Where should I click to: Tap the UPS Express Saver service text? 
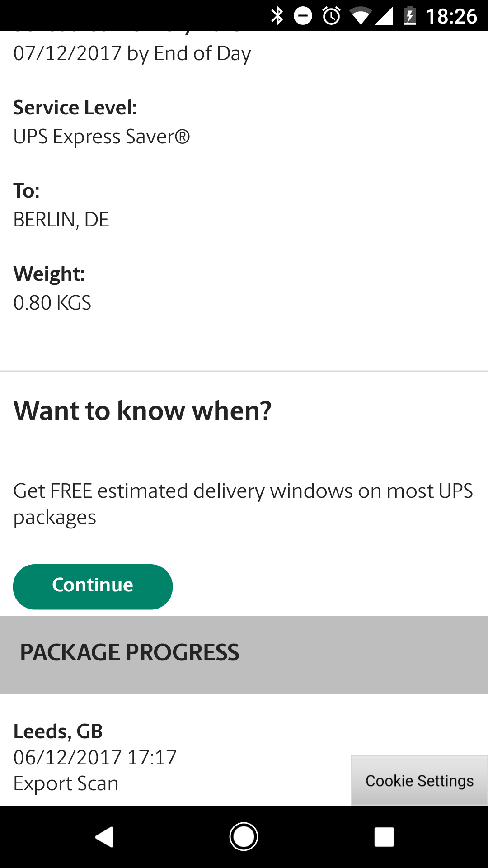point(102,137)
